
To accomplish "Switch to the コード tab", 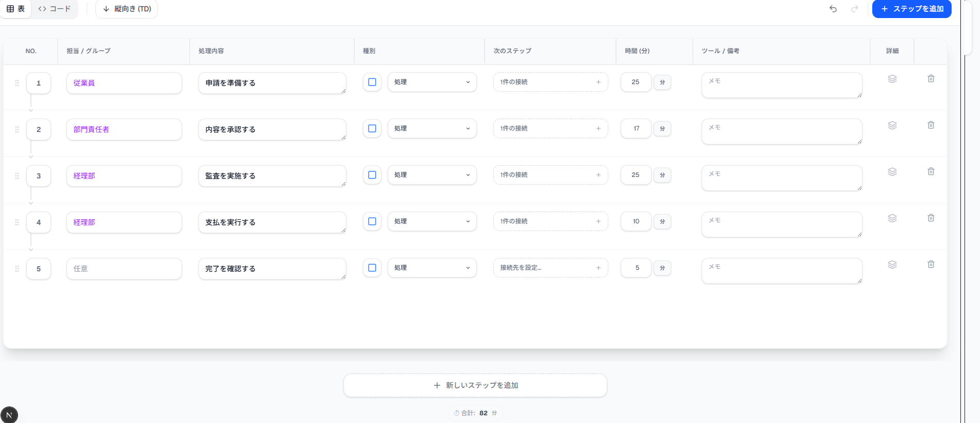I will tap(55, 9).
